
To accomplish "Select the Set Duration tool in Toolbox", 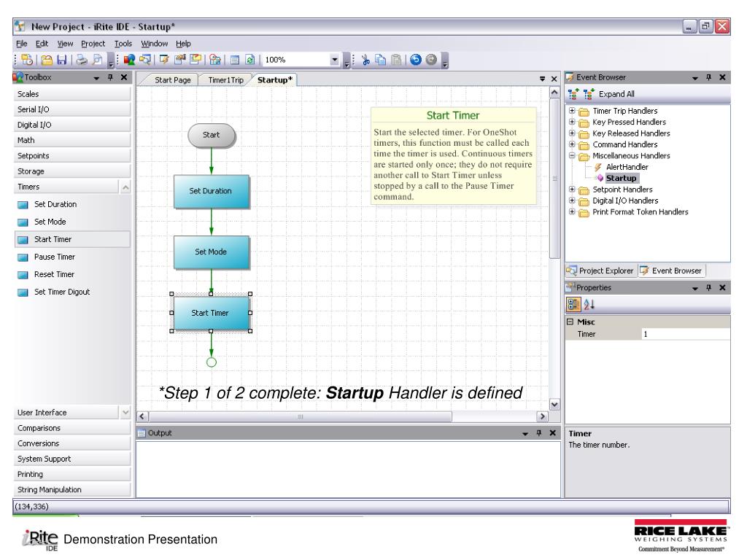I will [72, 204].
